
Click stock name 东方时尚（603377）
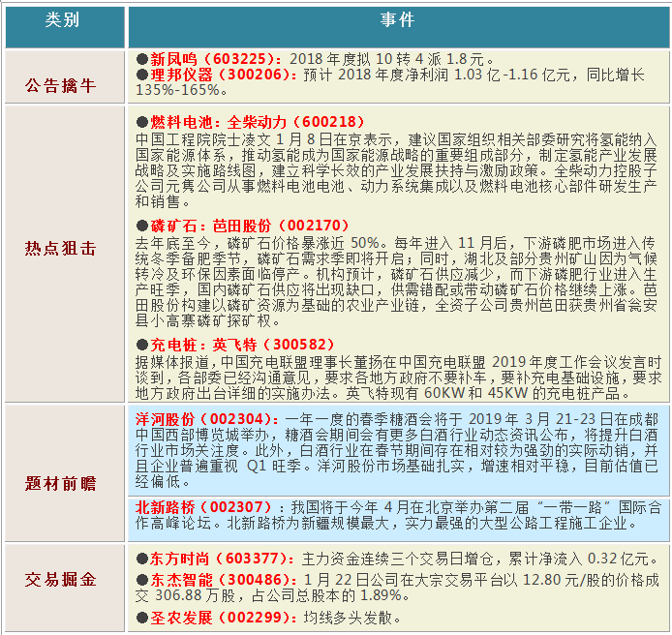(222, 559)
